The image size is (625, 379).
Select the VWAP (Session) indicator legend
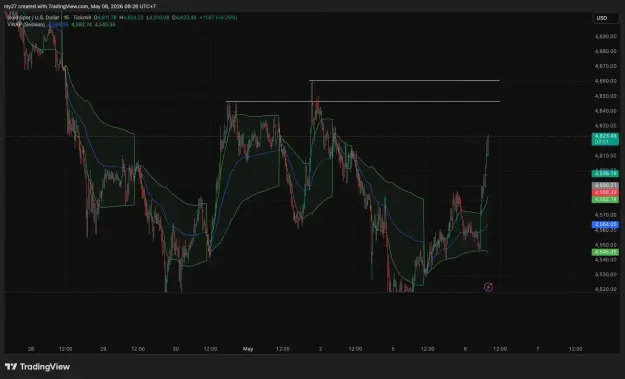26,24
